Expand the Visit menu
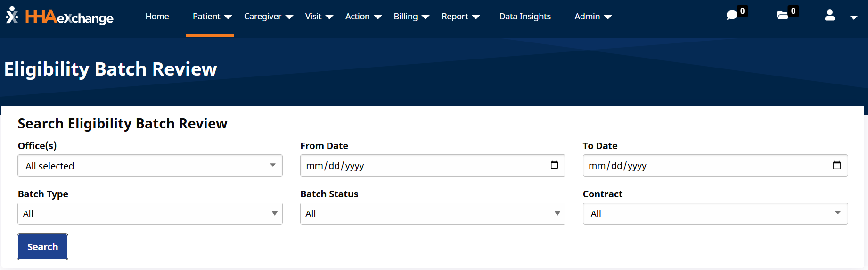This screenshot has height=270, width=868. (319, 17)
